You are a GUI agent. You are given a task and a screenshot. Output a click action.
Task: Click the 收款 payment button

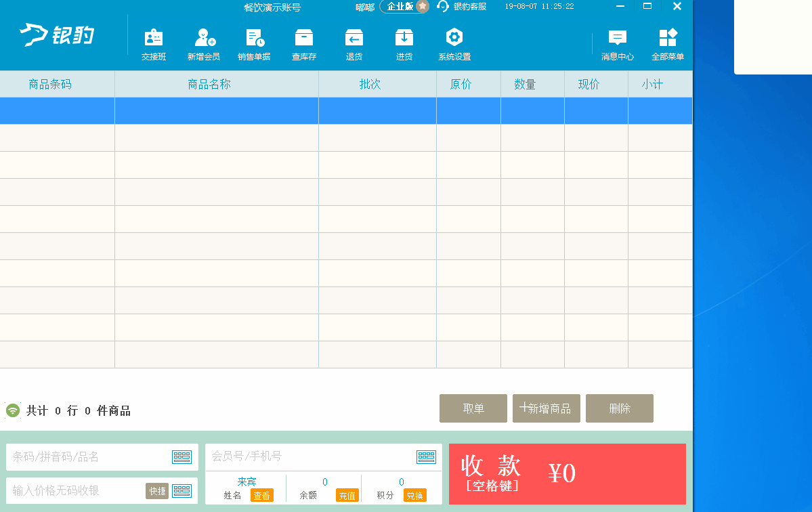(x=568, y=473)
